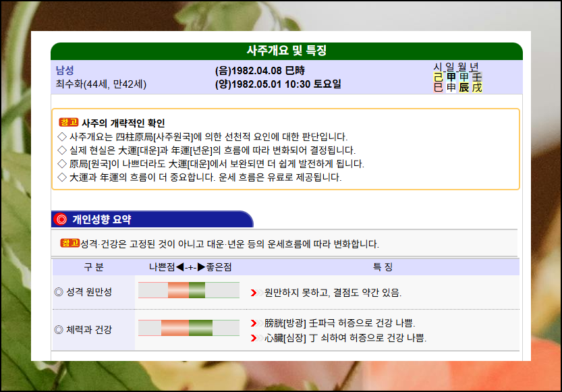Select solar date (양)1982.05.01 10:30 토요일
Image resolution: width=562 pixels, height=392 pixels.
(x=278, y=84)
